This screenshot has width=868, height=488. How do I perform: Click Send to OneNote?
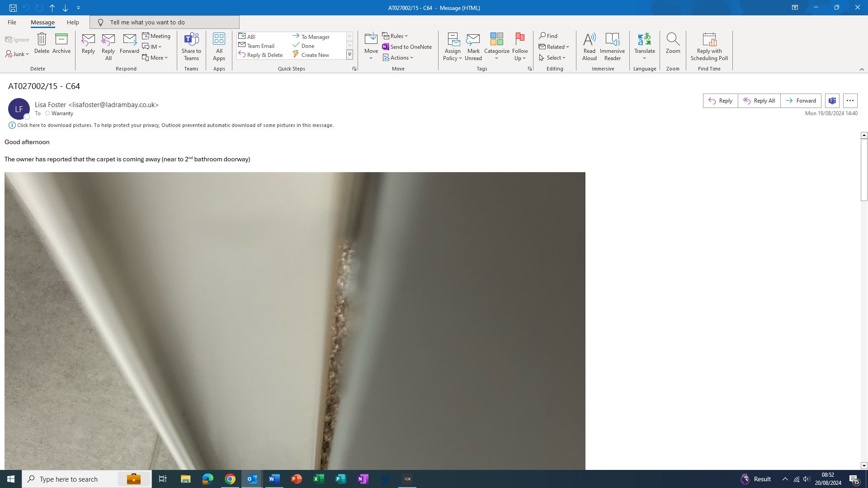406,47
